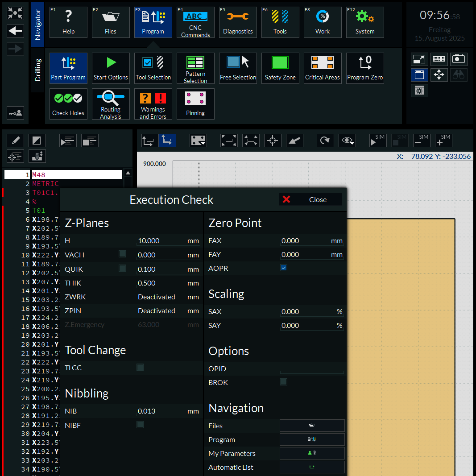
Task: Open the eye visibility dropdown
Action: [x=347, y=141]
